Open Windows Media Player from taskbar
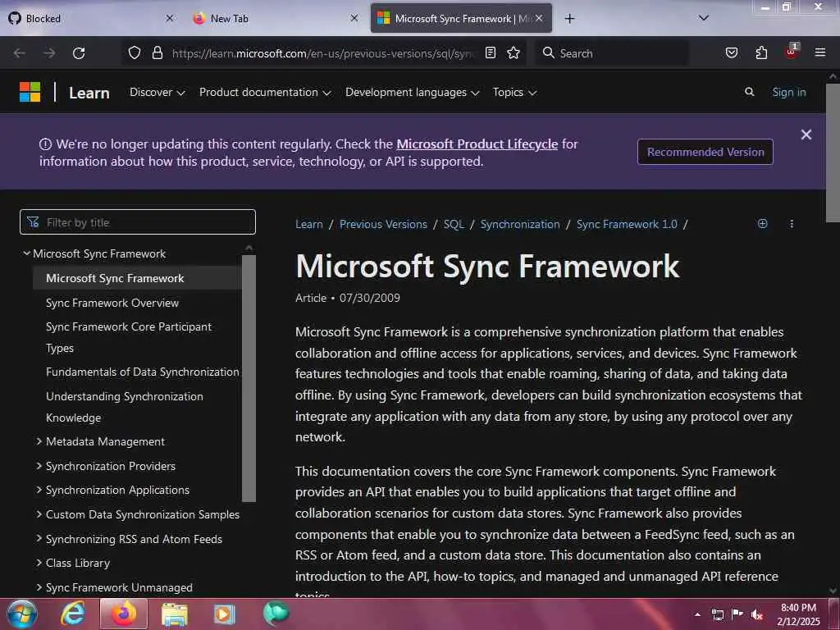The image size is (840, 630). tap(225, 614)
